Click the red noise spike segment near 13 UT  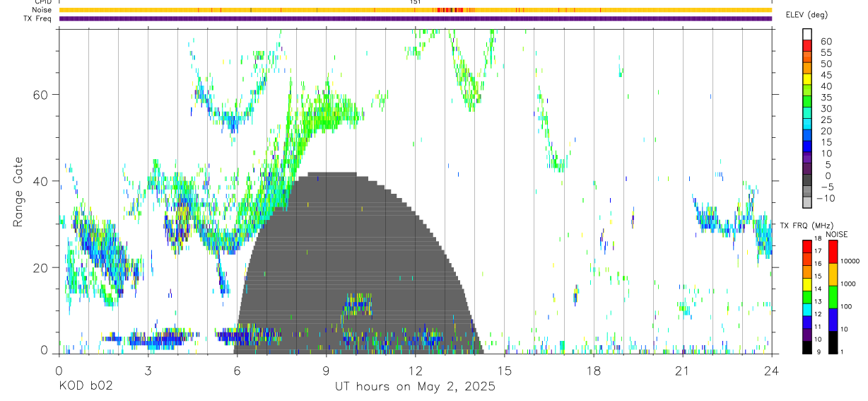pyautogui.click(x=450, y=10)
